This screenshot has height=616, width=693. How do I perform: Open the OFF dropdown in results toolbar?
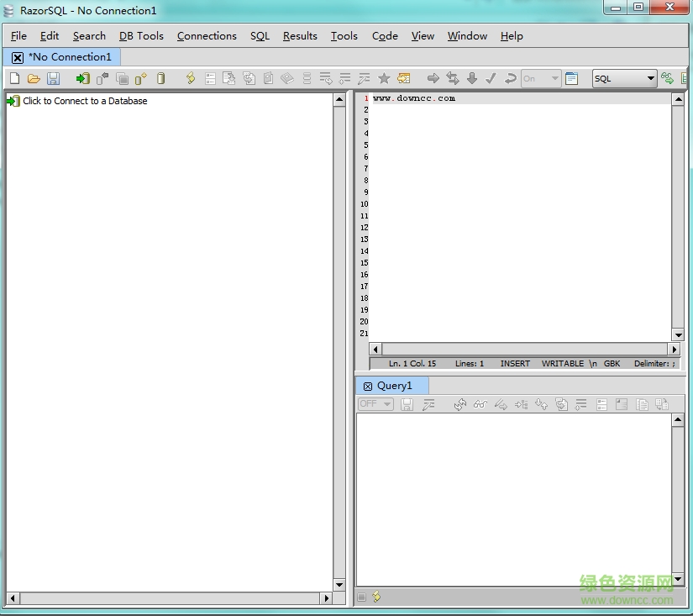386,404
